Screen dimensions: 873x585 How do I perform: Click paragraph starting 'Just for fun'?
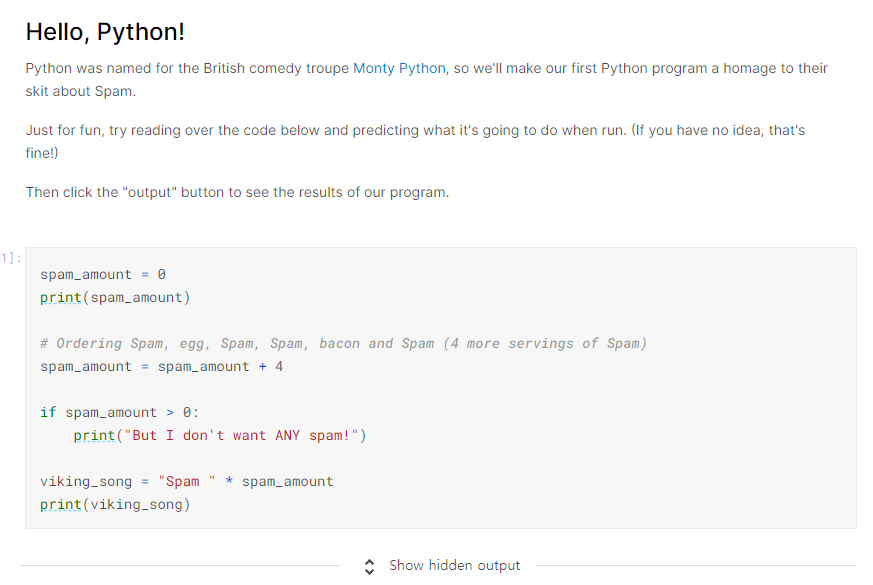click(x=415, y=141)
